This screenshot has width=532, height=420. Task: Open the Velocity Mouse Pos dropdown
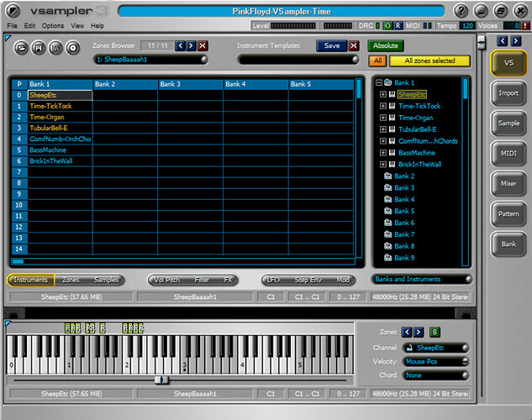point(434,361)
